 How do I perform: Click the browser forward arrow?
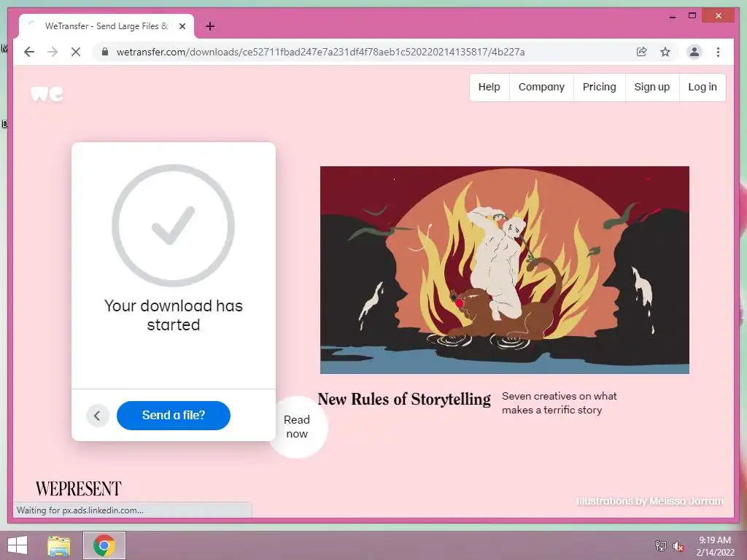[x=53, y=52]
